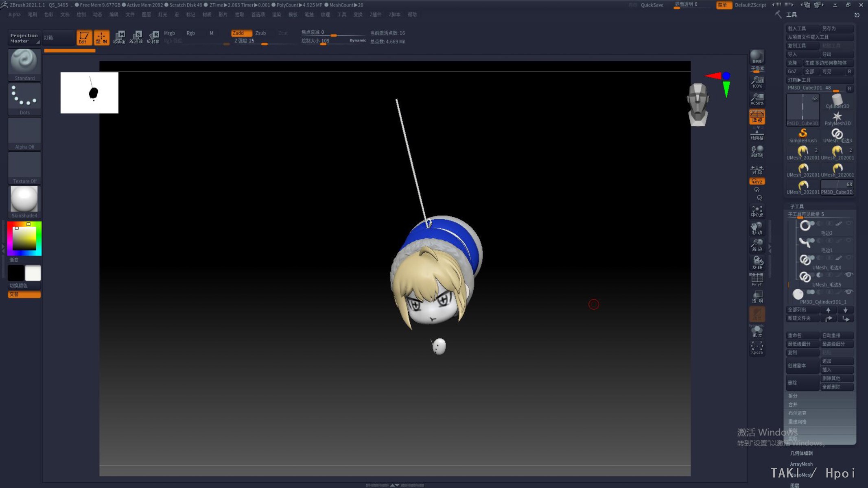Select the Scale gizmo (缩放轴) tool

pos(136,37)
